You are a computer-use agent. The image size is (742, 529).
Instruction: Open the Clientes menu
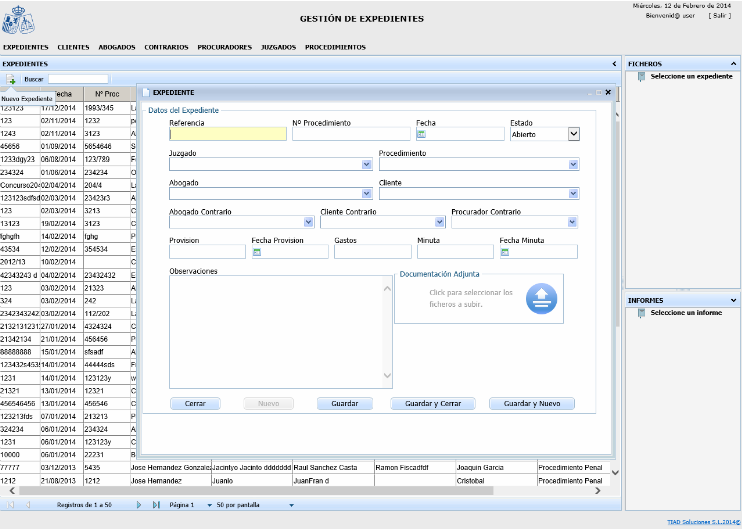[73, 47]
